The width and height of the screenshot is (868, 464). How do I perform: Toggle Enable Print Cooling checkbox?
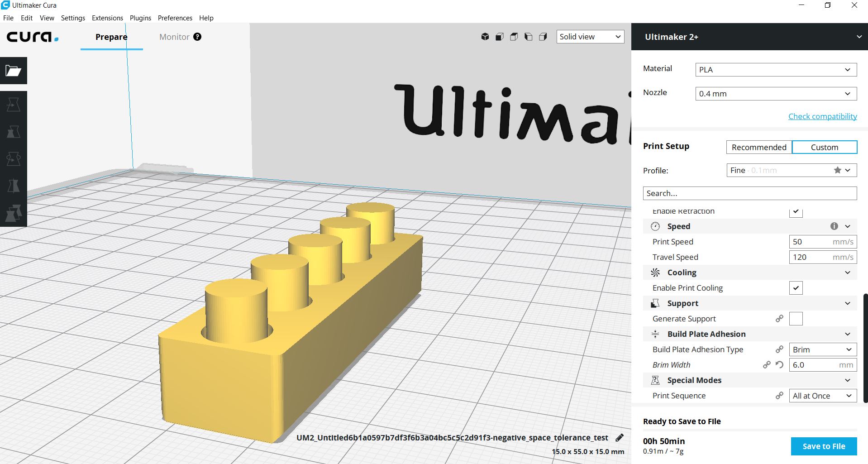(x=796, y=288)
